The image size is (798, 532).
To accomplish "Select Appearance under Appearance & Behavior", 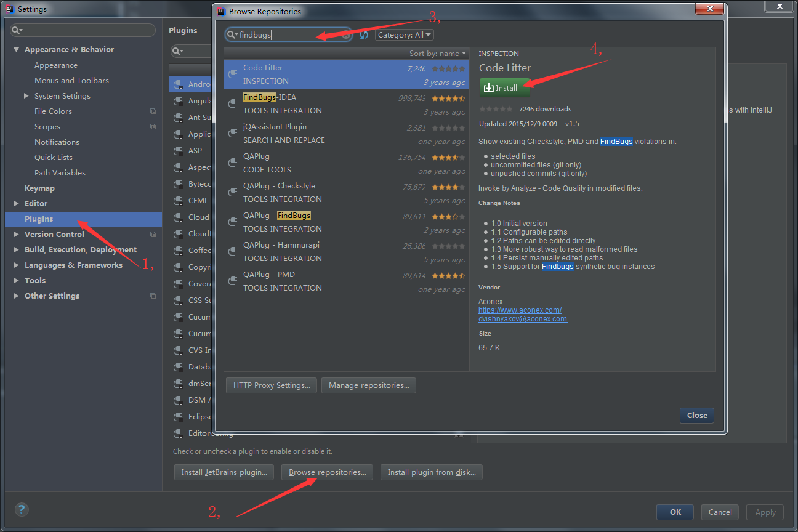I will tap(56, 65).
